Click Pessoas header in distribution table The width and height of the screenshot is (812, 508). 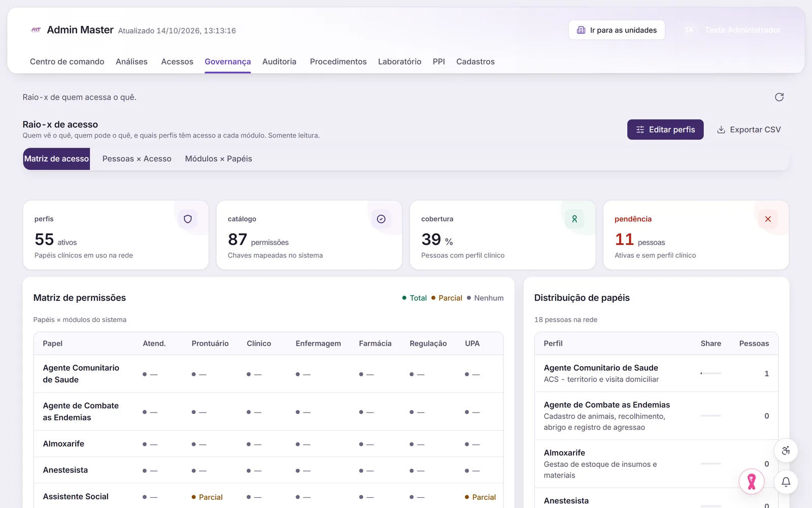click(754, 343)
